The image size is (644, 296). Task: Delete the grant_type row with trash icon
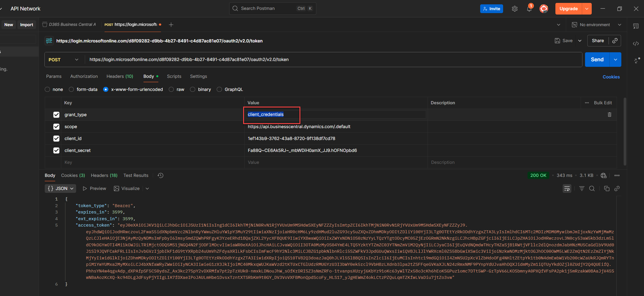point(609,115)
